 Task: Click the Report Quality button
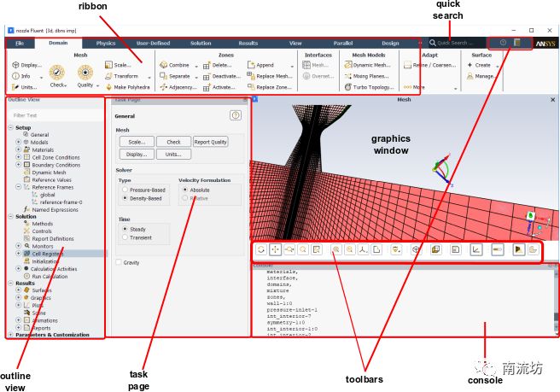tap(210, 142)
